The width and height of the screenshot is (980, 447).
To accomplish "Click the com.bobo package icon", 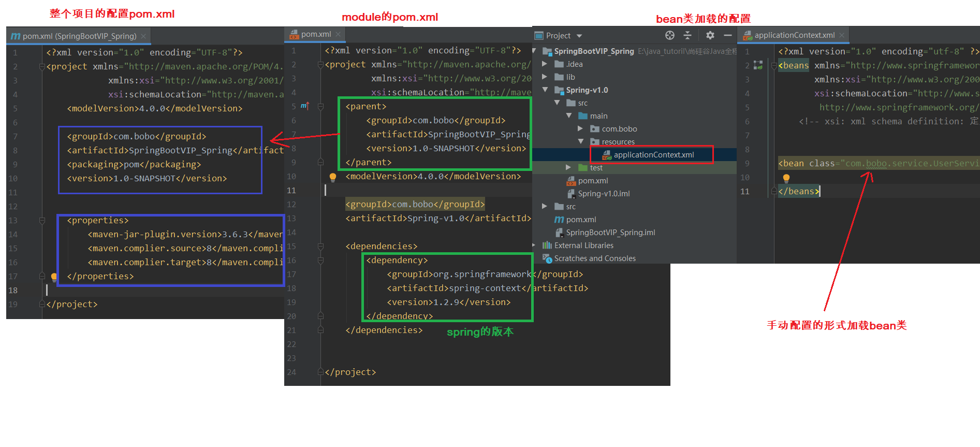I will pos(595,128).
